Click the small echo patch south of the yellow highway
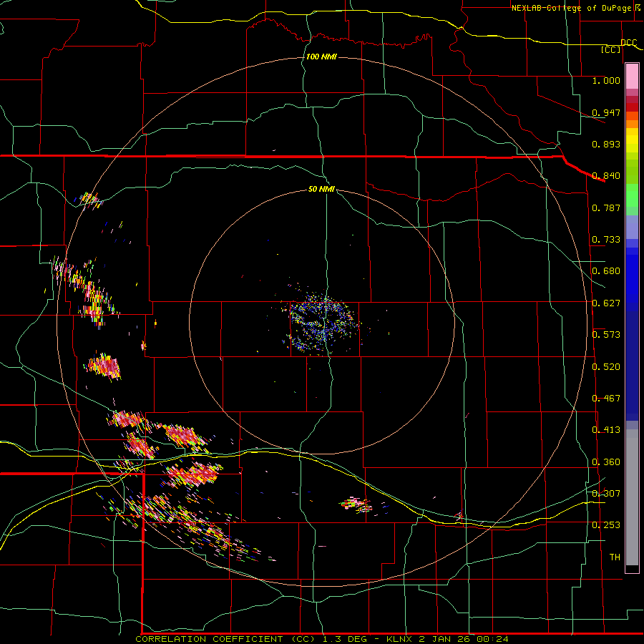644x644 pixels. coord(356,505)
